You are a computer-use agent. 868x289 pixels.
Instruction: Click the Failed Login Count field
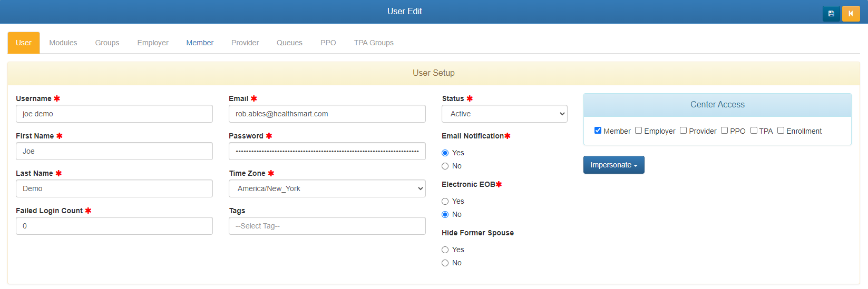(114, 226)
